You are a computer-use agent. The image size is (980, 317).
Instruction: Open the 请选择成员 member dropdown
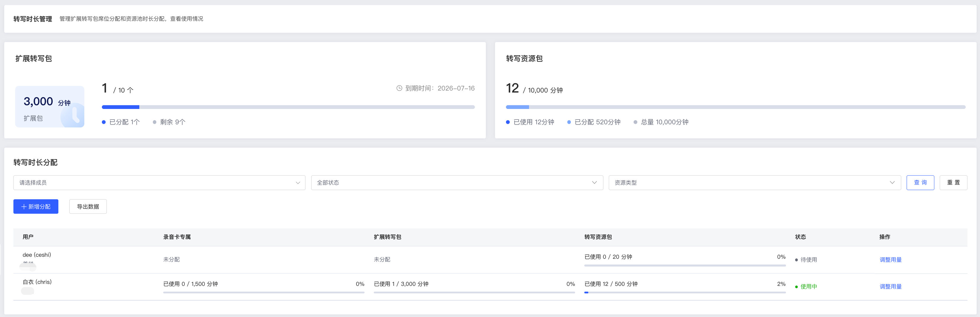(x=159, y=183)
